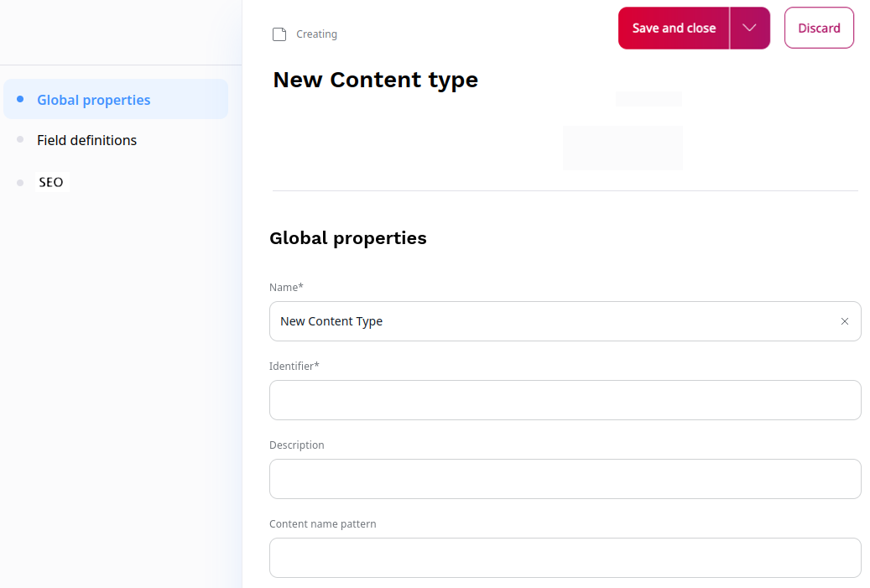Click the "Creating" status label
The image size is (870, 588).
click(316, 34)
